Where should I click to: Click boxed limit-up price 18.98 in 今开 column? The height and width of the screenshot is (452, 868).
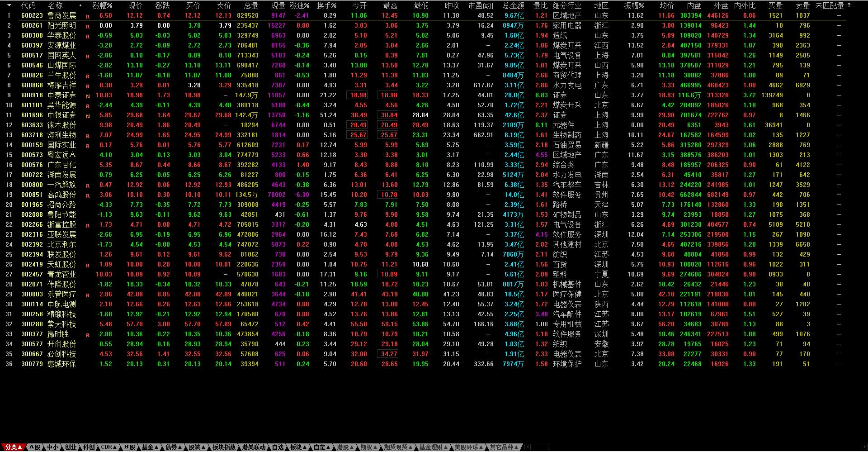357,95
